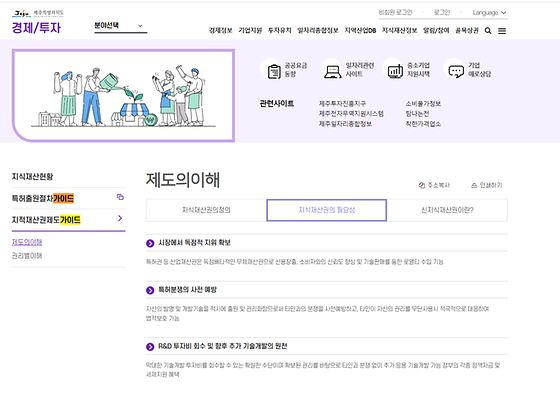The width and height of the screenshot is (560, 397).
Task: Select 권리별이해 submenu in sidebar
Action: (x=27, y=256)
